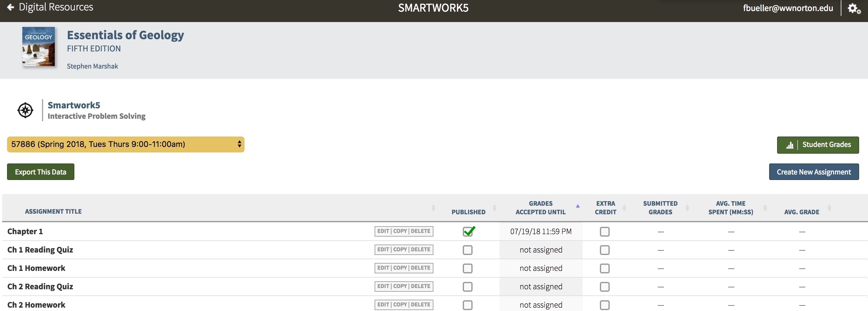Click the Published column header

click(468, 212)
